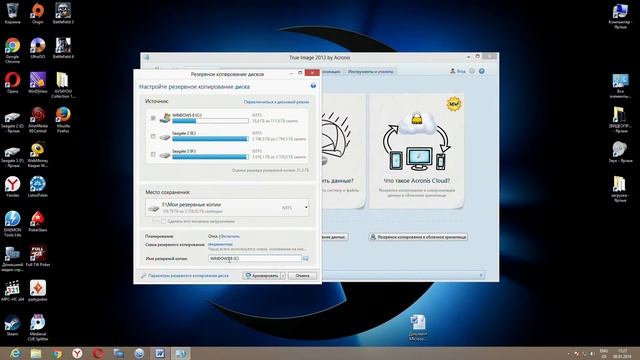Click the backup name input field
The width and height of the screenshot is (640, 360).
click(x=255, y=258)
